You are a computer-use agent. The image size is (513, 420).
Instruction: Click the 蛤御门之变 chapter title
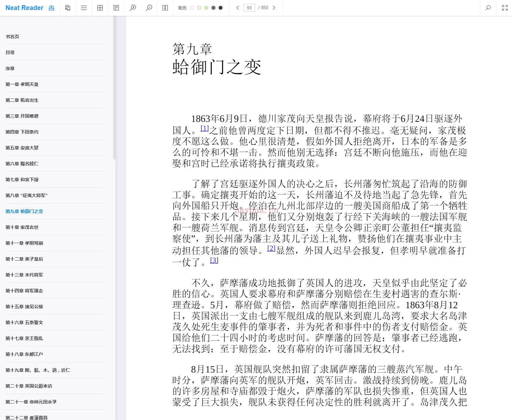click(217, 67)
